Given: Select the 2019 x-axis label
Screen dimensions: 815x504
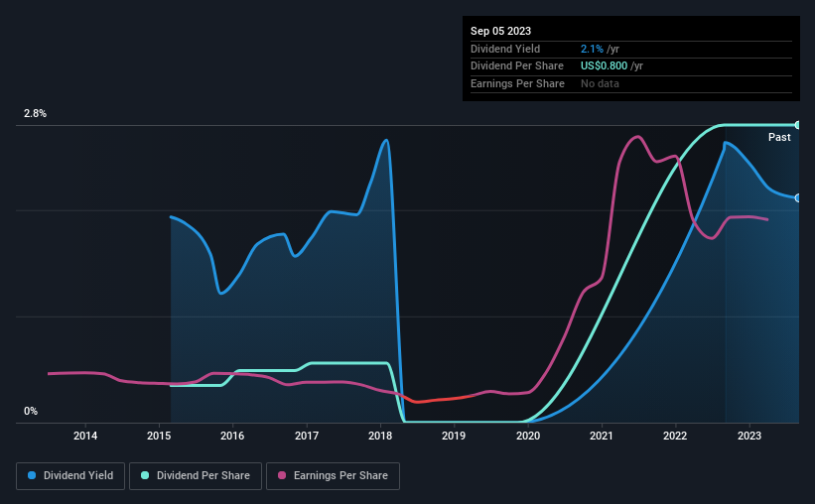Looking at the screenshot, I should click(x=454, y=436).
